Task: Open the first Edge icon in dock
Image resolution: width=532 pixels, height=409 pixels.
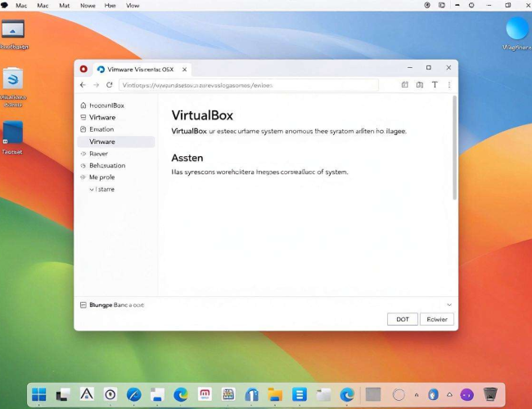Action: (181, 395)
